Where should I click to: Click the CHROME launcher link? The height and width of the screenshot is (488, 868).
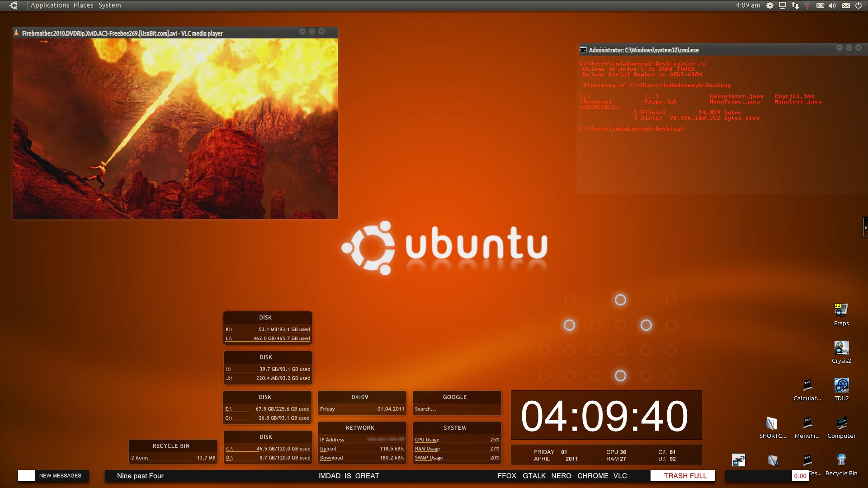coord(592,476)
